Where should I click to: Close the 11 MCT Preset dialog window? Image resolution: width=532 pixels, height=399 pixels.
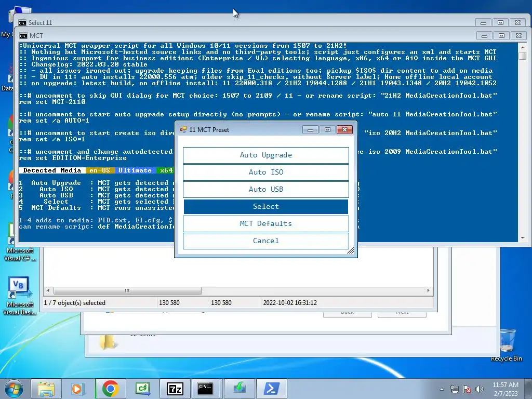click(x=344, y=129)
